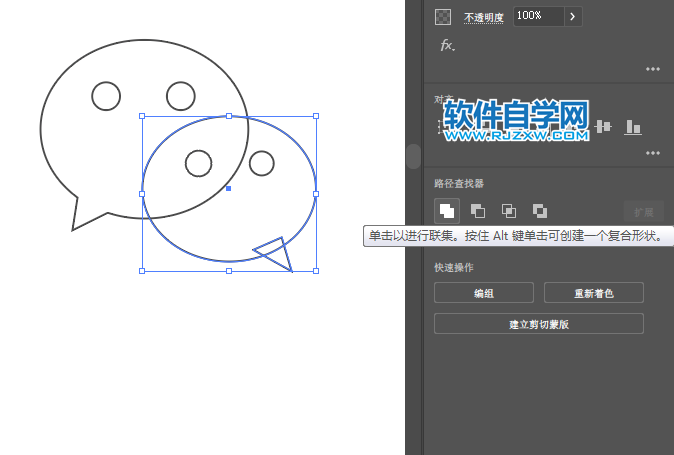Image resolution: width=674 pixels, height=455 pixels.
Task: Click the 编组 group button
Action: point(484,293)
